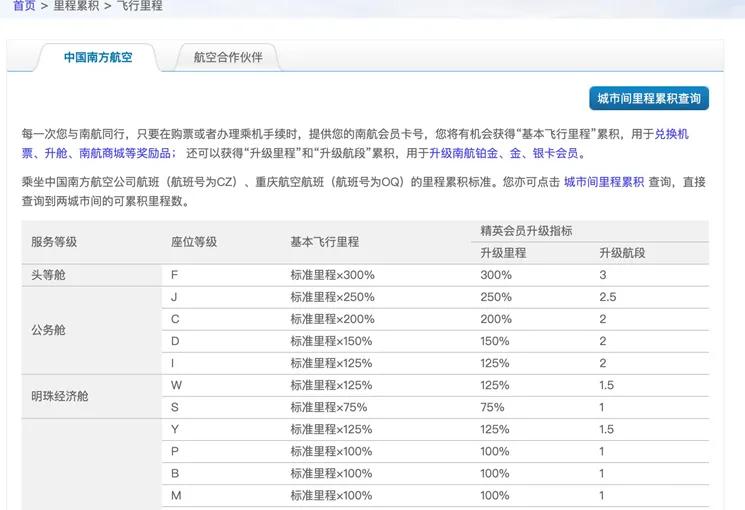Open the inline 城市间里程累积 text link
The image size is (745, 510).
[604, 182]
